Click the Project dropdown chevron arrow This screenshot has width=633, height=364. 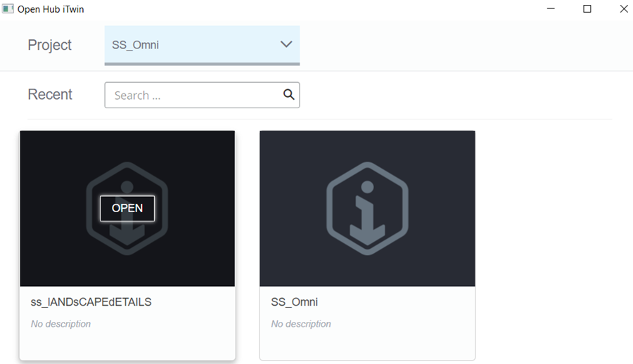click(286, 44)
